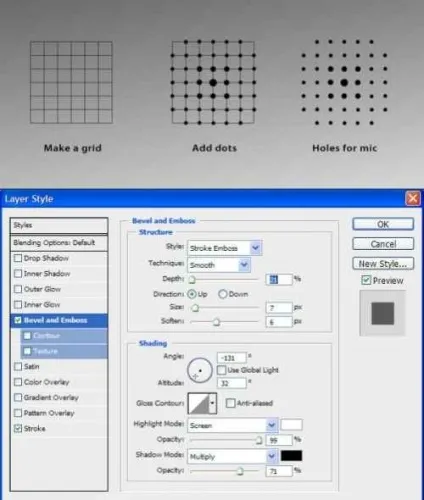Open the Highlight Mode Screen dropdown
Image resolution: width=424 pixels, height=500 pixels.
click(x=233, y=425)
